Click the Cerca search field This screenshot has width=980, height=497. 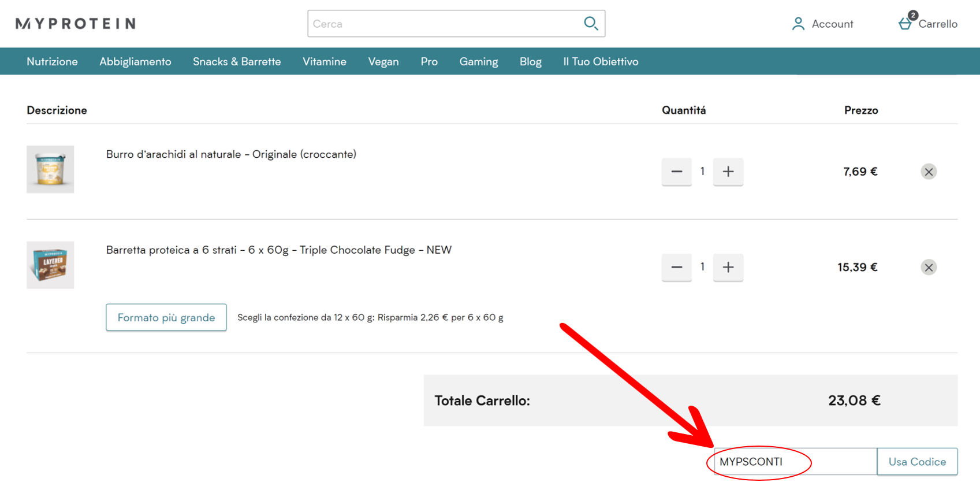tap(445, 24)
